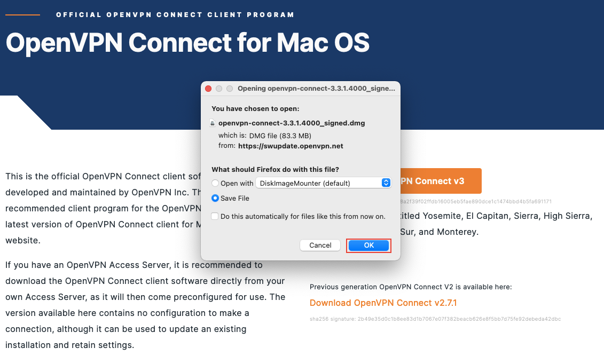Click the red close button on the dialog
This screenshot has height=364, width=604.
click(208, 89)
